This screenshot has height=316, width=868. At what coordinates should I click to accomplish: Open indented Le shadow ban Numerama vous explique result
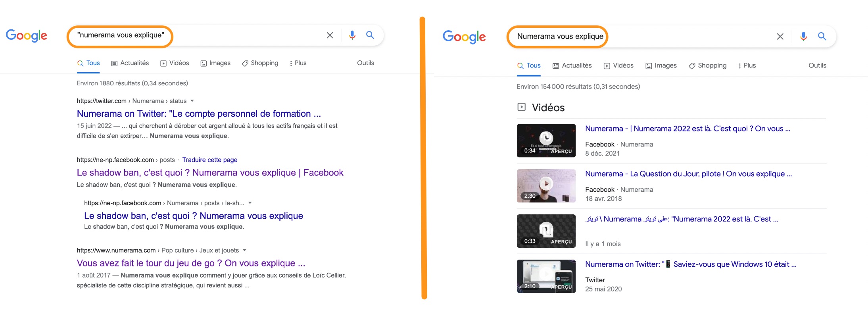[x=194, y=216]
